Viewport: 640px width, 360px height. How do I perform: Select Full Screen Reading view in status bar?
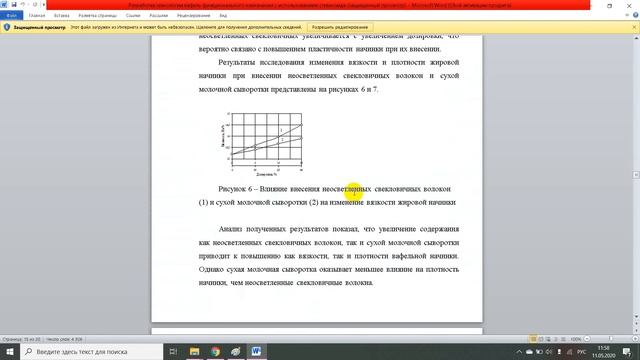click(541, 339)
